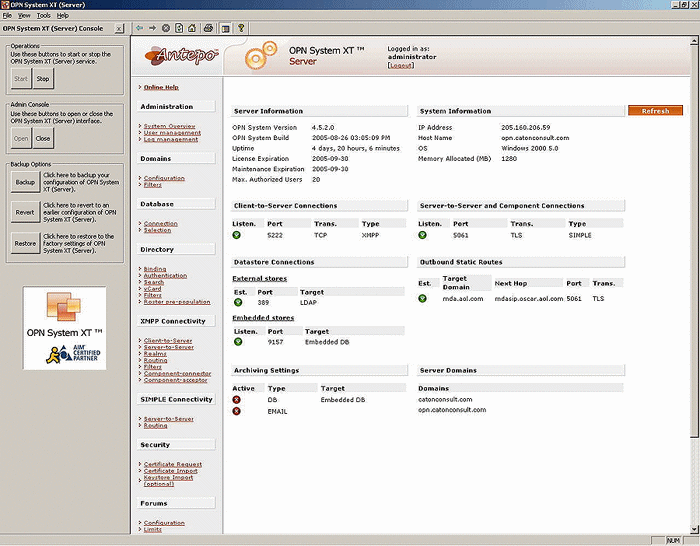Click the mdasip.oscar.aol.com next hop value
Screen dimensions: 700x546
click(529, 298)
